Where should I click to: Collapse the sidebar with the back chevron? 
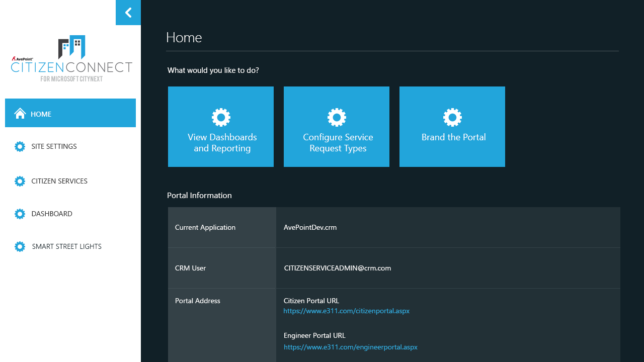pos(128,13)
